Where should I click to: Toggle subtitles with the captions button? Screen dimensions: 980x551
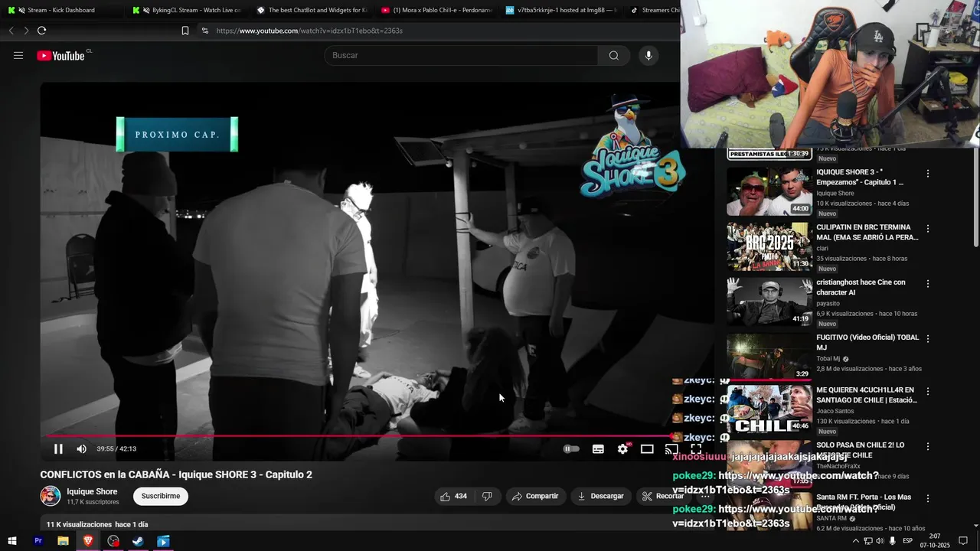click(598, 449)
